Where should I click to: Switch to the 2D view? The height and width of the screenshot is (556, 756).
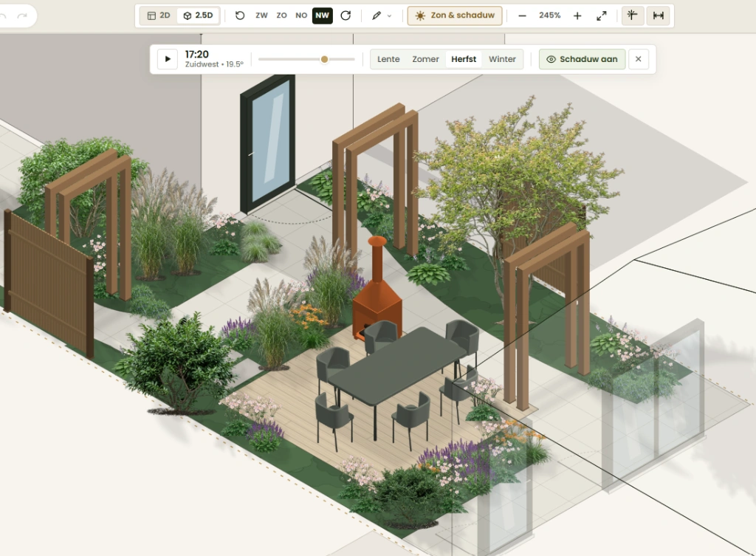coord(159,16)
